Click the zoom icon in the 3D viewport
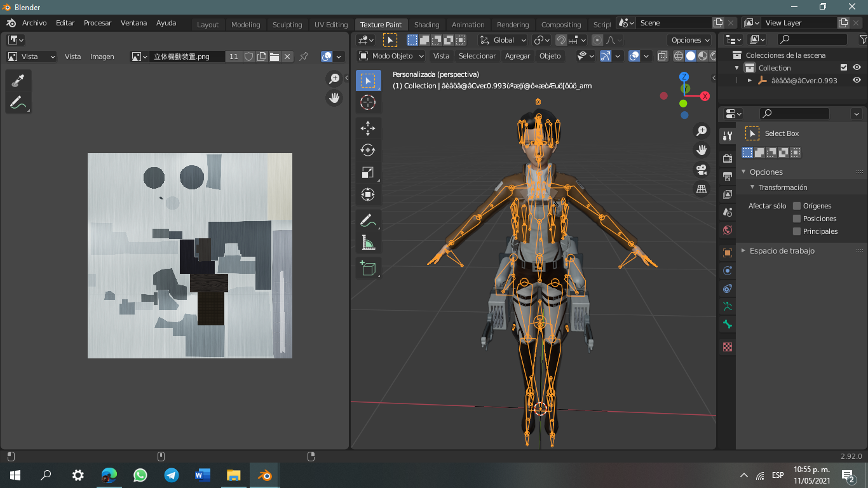Screen dimensions: 868x488 coord(702,131)
